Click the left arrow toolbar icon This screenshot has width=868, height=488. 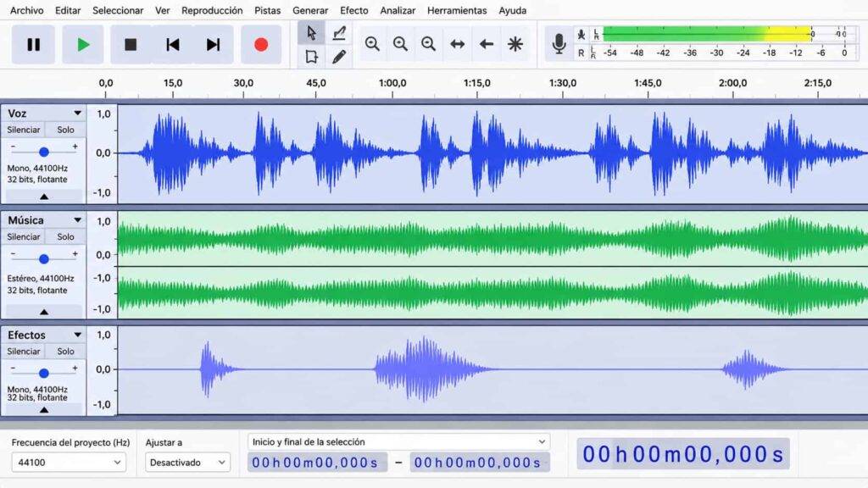point(486,44)
